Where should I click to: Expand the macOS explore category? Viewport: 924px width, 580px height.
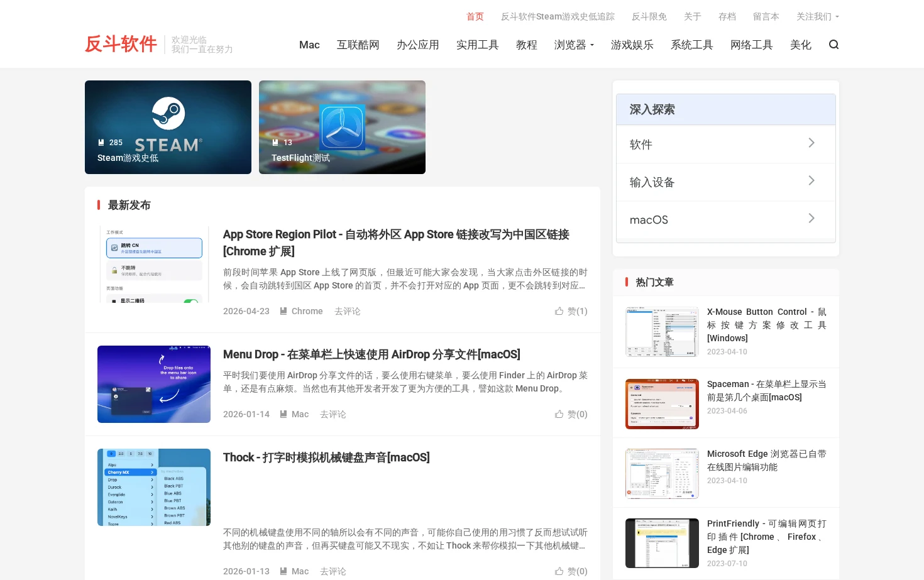(726, 220)
